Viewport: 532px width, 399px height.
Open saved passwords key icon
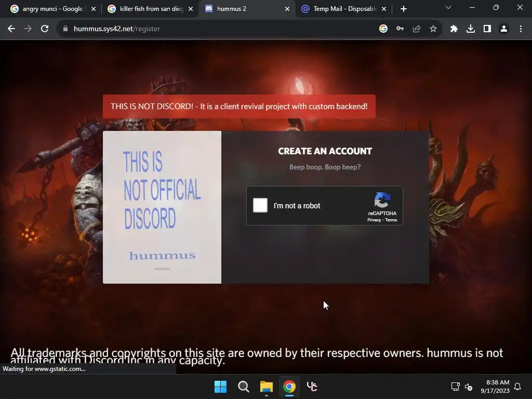[400, 29]
